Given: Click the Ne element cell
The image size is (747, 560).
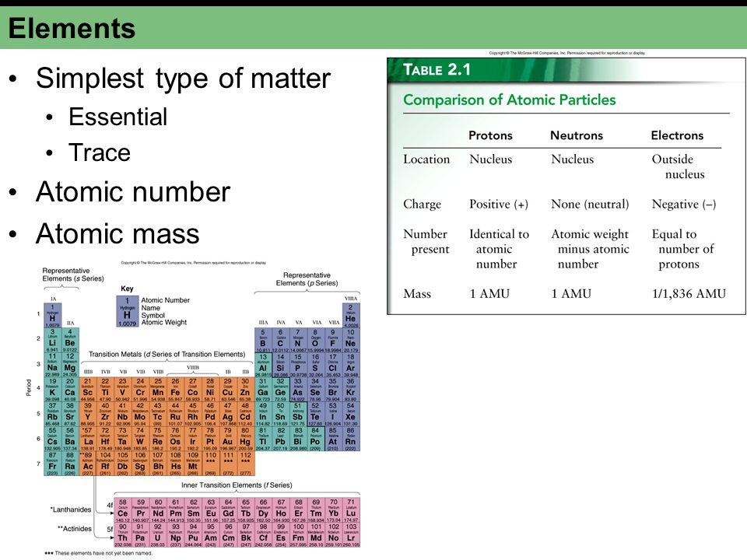Looking at the screenshot, I should coord(351,340).
